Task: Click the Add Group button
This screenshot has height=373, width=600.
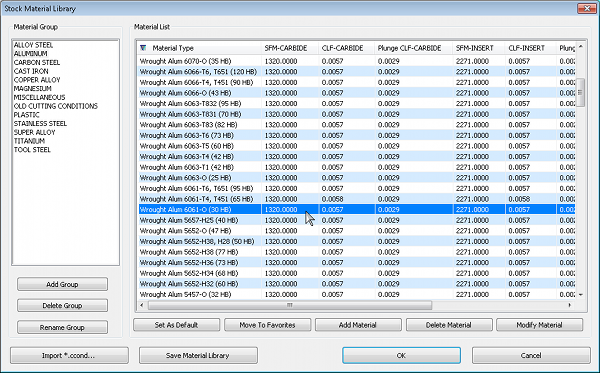Action: pos(62,284)
